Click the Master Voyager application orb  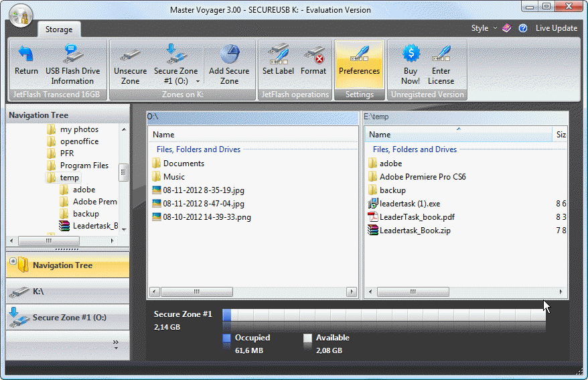tap(21, 16)
